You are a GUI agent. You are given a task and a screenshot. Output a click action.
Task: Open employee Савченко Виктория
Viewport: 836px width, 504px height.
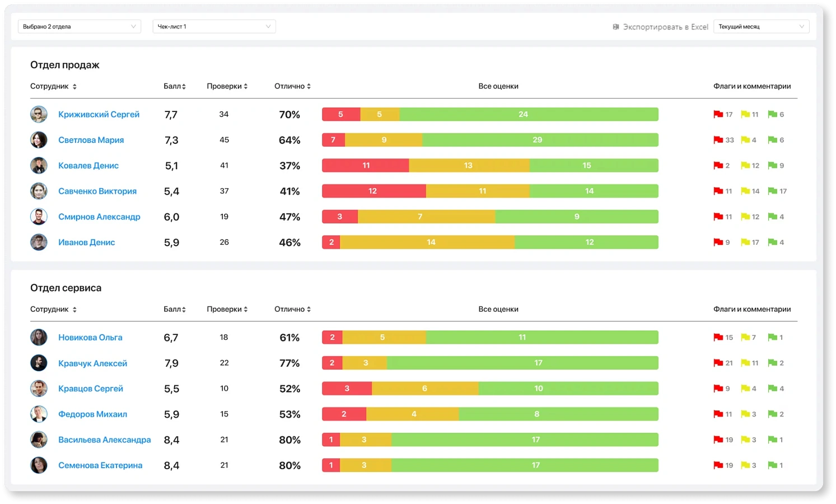(97, 191)
